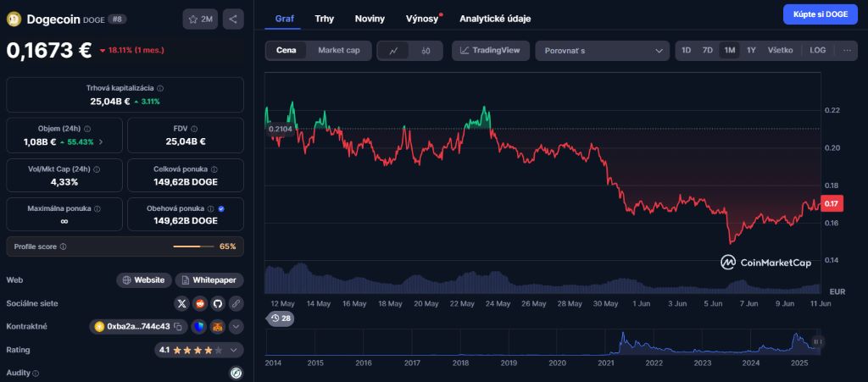Open the Reddit community icon

200,303
